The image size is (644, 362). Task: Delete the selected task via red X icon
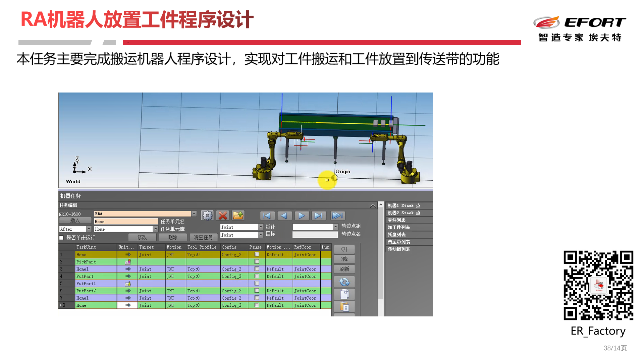(x=222, y=216)
